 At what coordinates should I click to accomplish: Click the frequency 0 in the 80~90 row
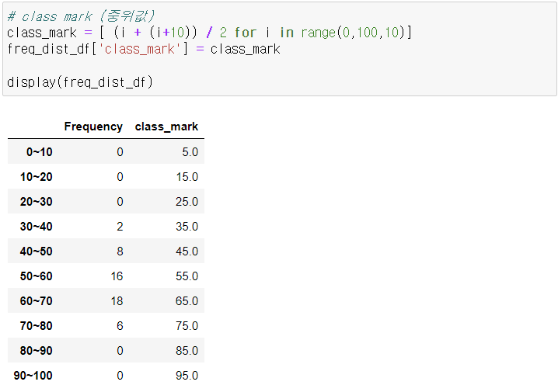pyautogui.click(x=120, y=351)
